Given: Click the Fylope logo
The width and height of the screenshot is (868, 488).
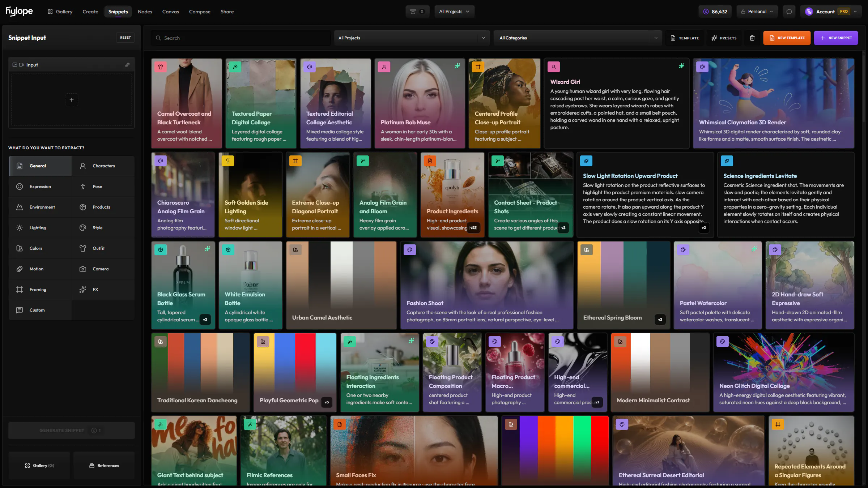Looking at the screenshot, I should (x=19, y=12).
